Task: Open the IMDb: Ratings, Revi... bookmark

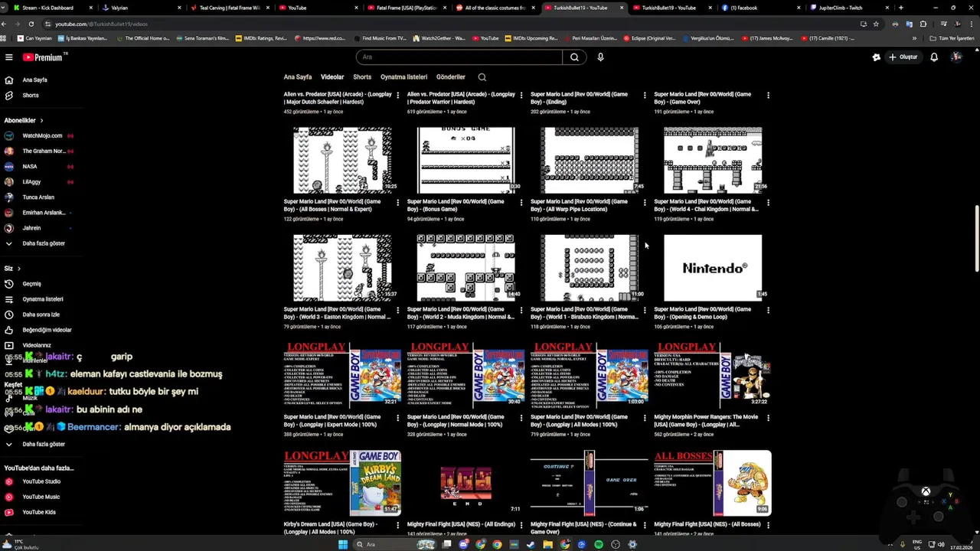Action: click(260, 38)
